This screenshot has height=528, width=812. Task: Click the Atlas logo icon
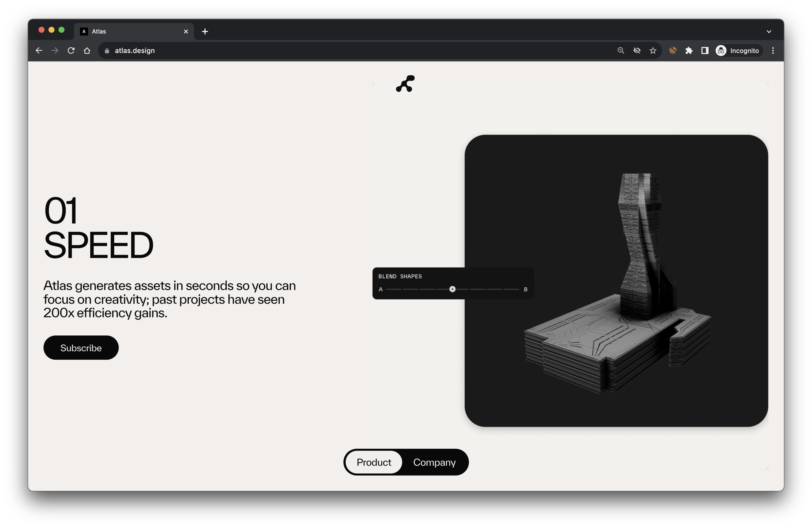(405, 84)
